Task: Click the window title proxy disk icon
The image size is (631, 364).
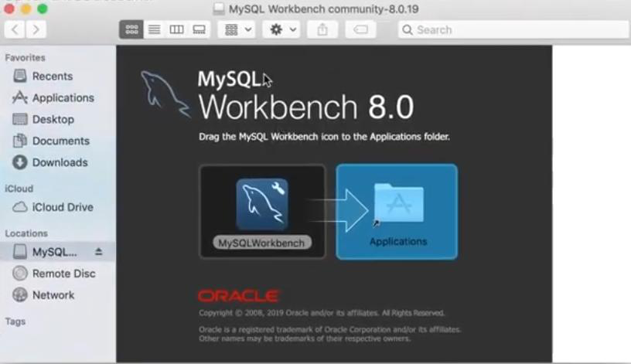Action: [219, 9]
